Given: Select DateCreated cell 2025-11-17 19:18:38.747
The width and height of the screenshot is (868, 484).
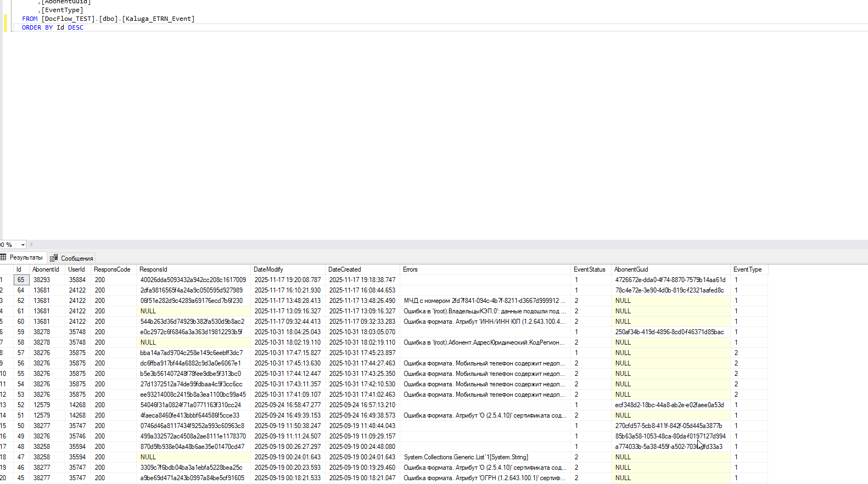Looking at the screenshot, I should 363,280.
